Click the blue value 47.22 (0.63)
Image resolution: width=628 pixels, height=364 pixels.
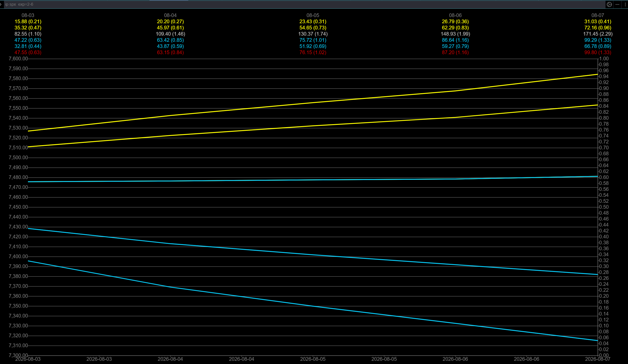coord(28,40)
